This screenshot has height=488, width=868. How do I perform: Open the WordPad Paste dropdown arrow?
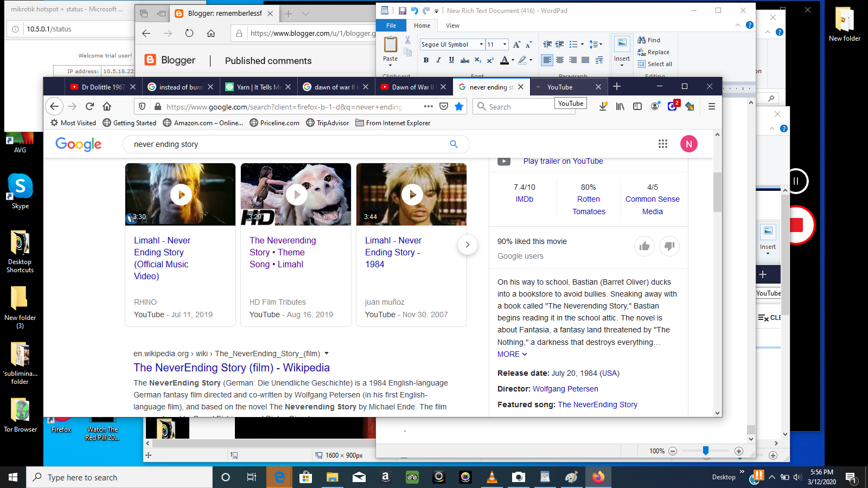[x=390, y=65]
